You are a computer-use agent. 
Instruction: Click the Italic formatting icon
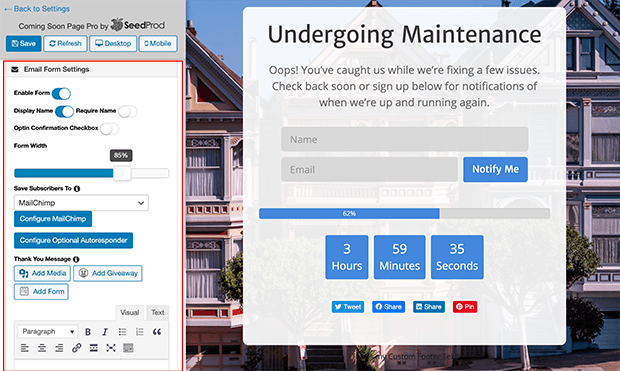[x=105, y=331]
